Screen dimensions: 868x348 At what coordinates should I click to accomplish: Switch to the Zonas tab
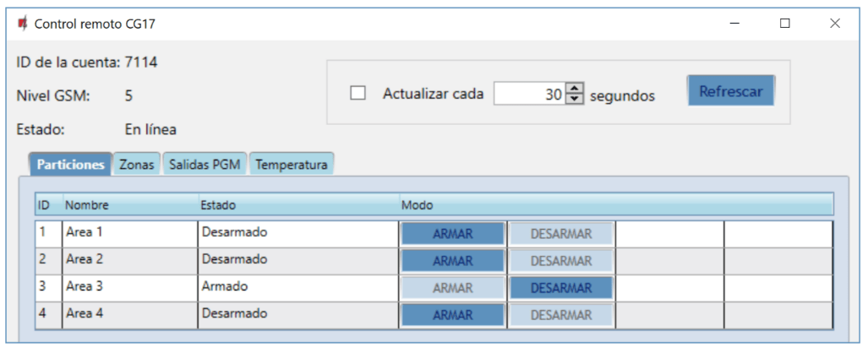[x=136, y=165]
